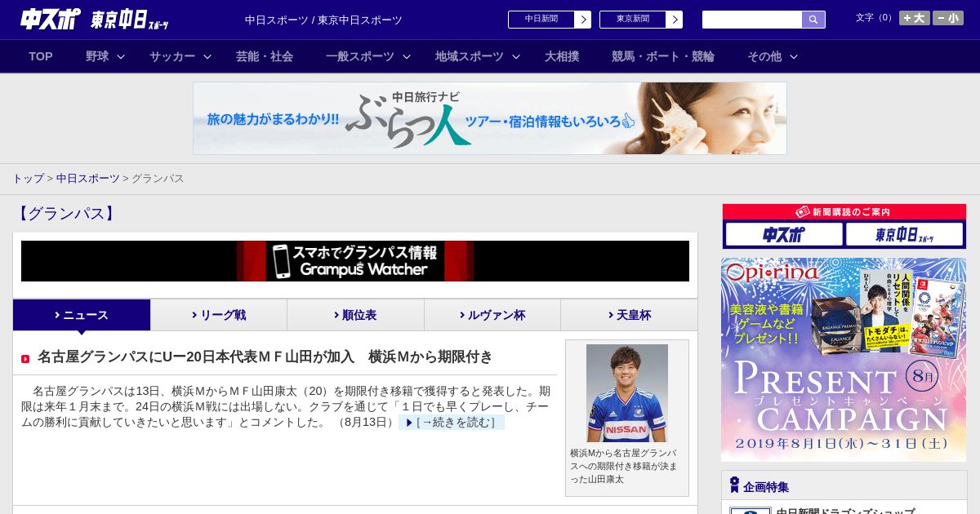The image size is (980, 514).
Task: Decrease font size with −小 button
Action: coord(948,18)
